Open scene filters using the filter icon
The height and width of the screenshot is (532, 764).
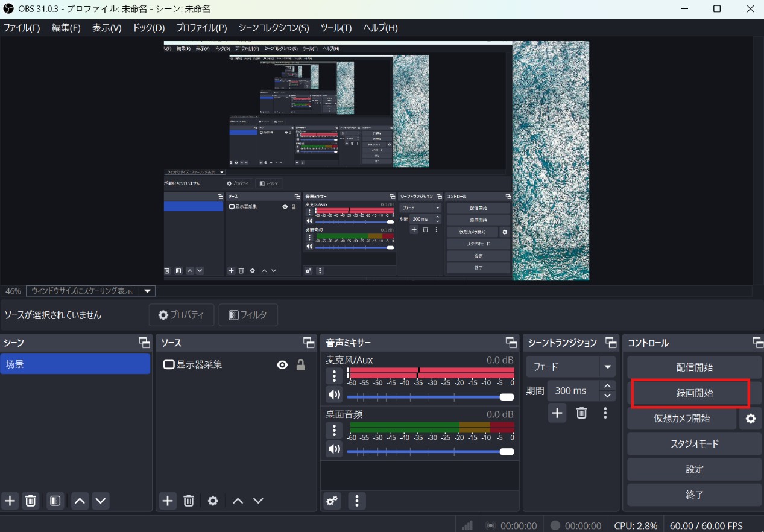[x=55, y=501]
